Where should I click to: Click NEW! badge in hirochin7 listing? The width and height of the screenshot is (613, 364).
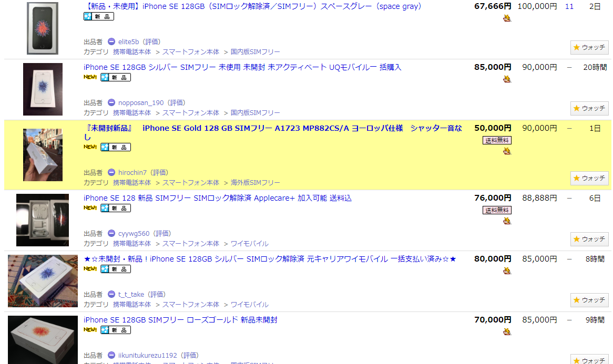(90, 147)
